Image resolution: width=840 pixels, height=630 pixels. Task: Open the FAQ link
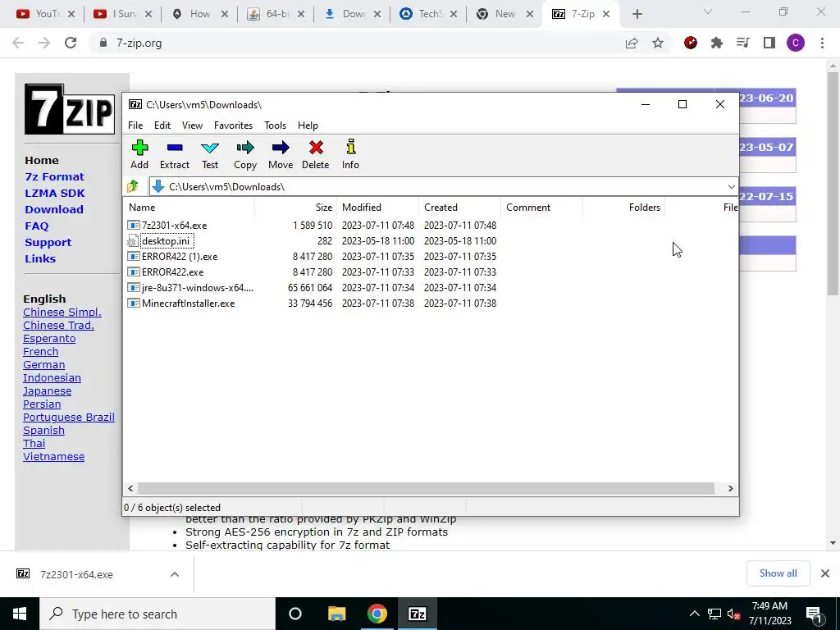point(36,226)
